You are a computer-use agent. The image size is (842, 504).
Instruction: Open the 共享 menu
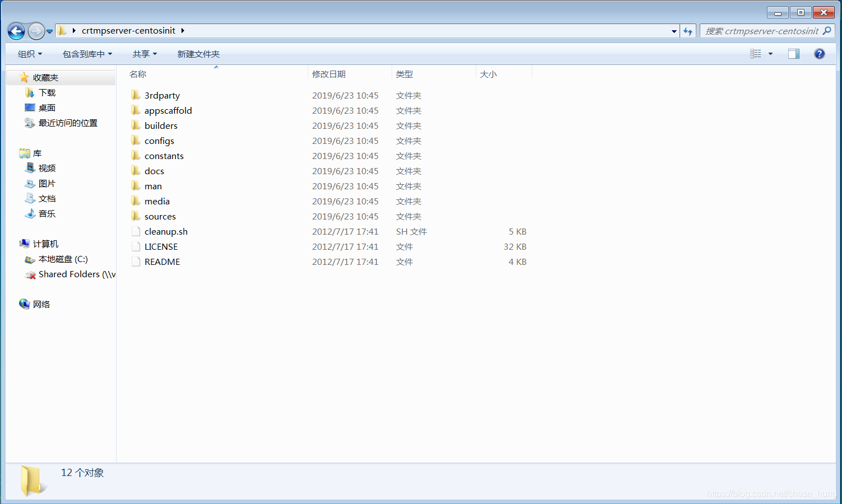tap(145, 54)
